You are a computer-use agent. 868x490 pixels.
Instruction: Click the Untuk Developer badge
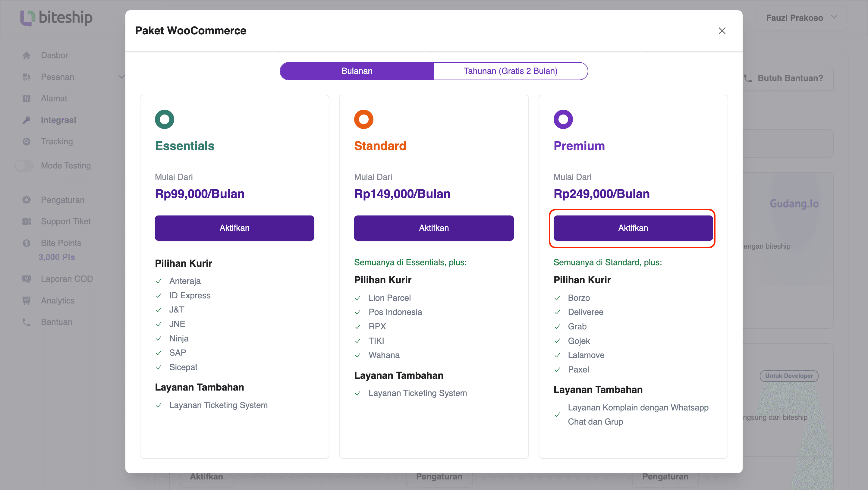click(x=789, y=376)
